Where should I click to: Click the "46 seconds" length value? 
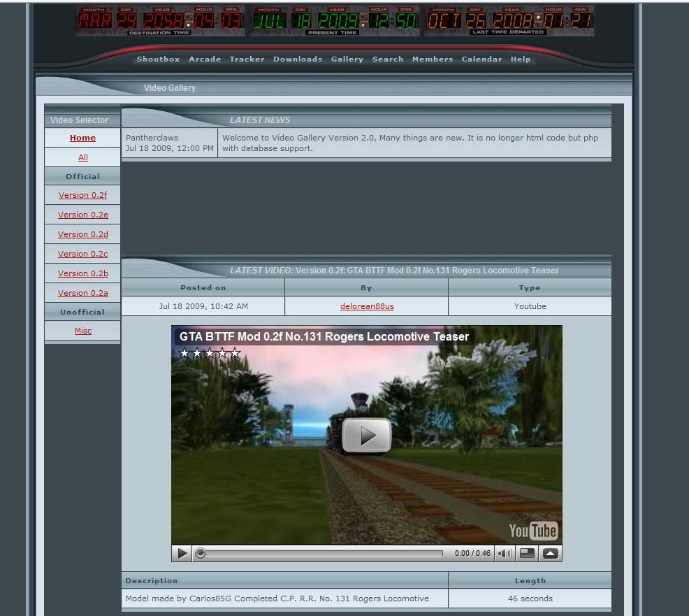tap(530, 599)
